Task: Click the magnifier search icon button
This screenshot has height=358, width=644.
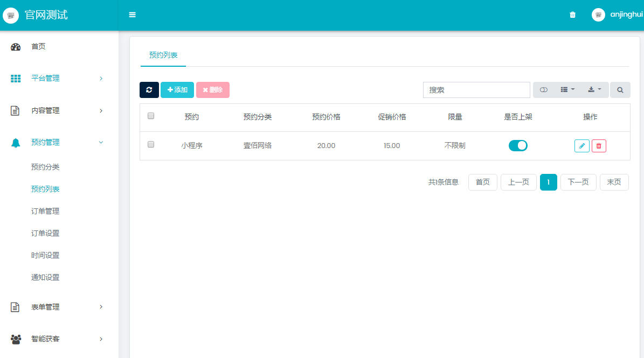Action: pos(620,90)
